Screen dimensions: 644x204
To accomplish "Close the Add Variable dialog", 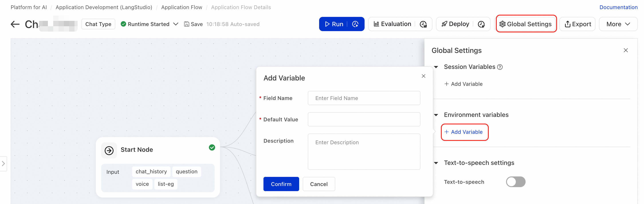I will pos(423,76).
